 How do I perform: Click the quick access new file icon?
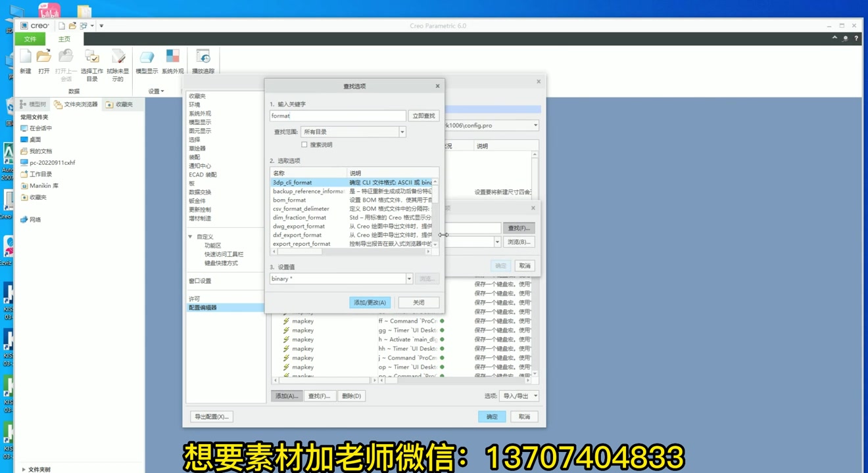coord(62,26)
